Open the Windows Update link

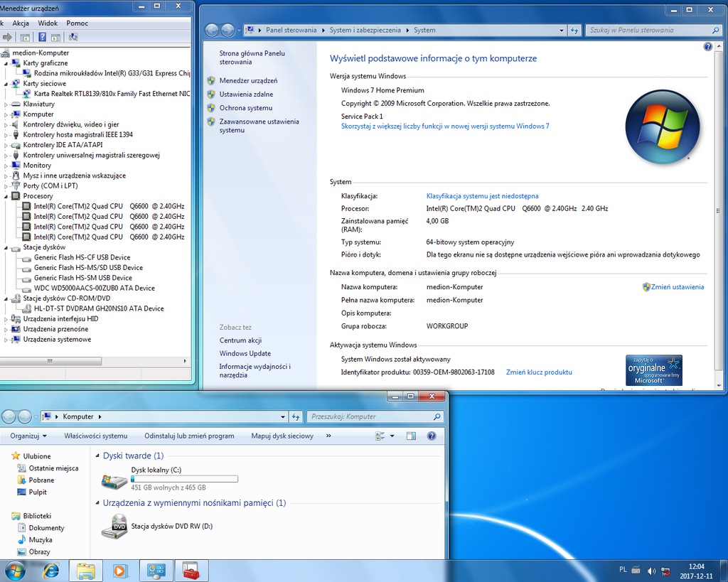coord(245,353)
